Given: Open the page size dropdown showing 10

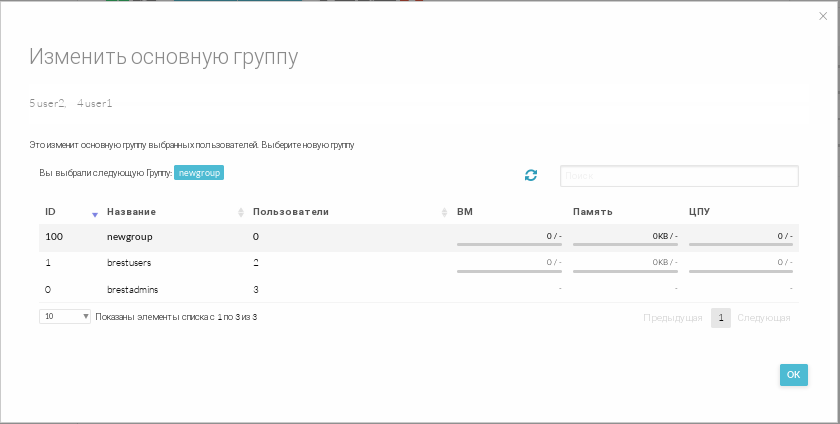Looking at the screenshot, I should click(65, 316).
